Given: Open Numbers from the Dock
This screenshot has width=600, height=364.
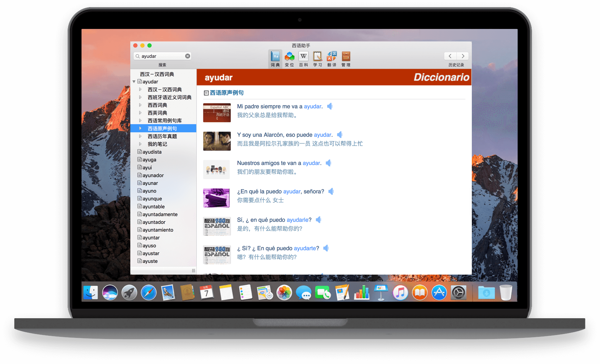Looking at the screenshot, I should point(362,292).
